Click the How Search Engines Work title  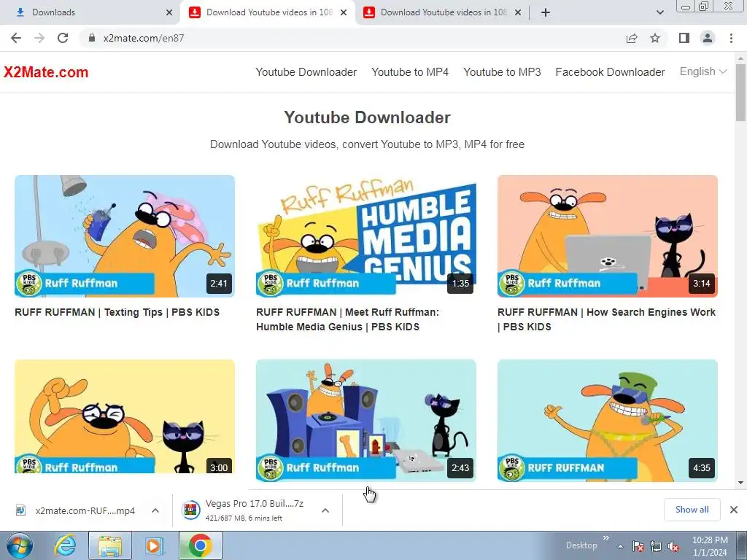coord(606,319)
